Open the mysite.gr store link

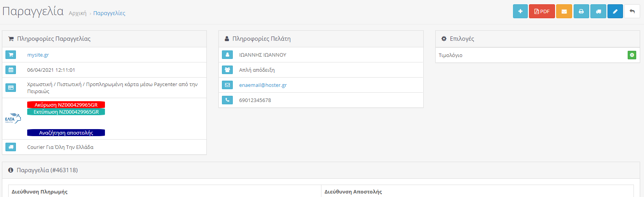(x=38, y=55)
